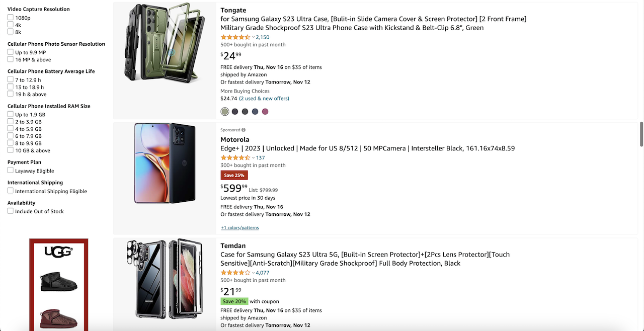Open the 2,150 reviews count link
This screenshot has width=644, height=331.
pyautogui.click(x=263, y=37)
